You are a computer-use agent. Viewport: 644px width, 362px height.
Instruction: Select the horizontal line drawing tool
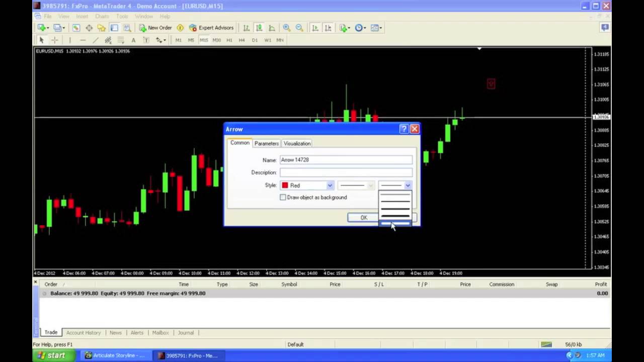pyautogui.click(x=83, y=40)
